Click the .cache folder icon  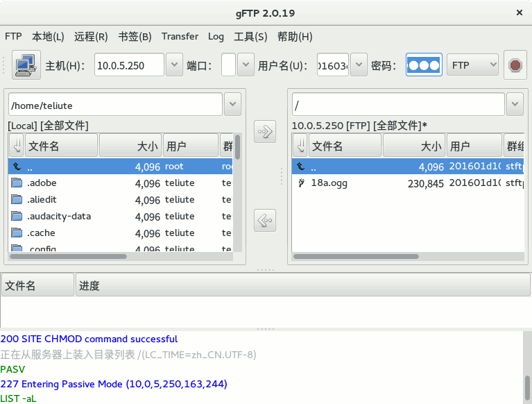click(x=17, y=233)
